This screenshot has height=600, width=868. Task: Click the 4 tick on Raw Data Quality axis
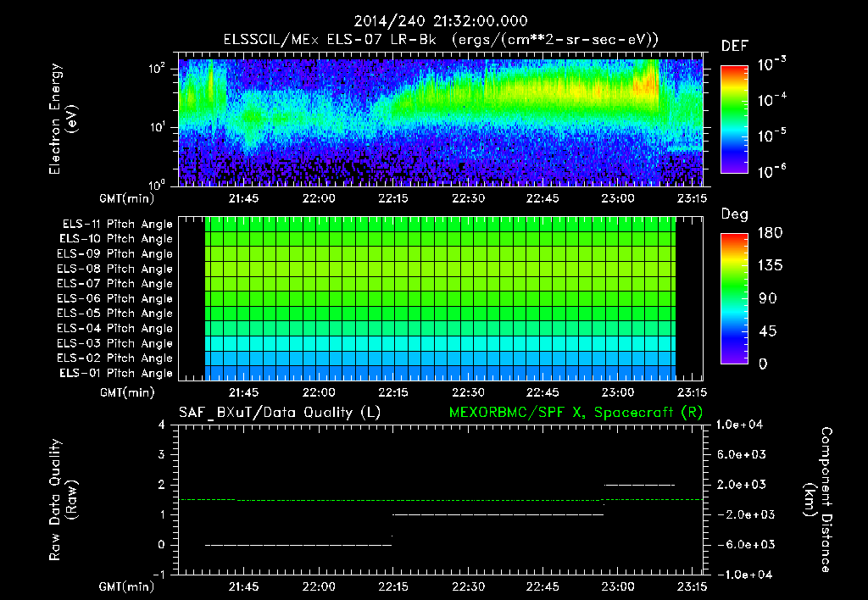pyautogui.click(x=162, y=425)
